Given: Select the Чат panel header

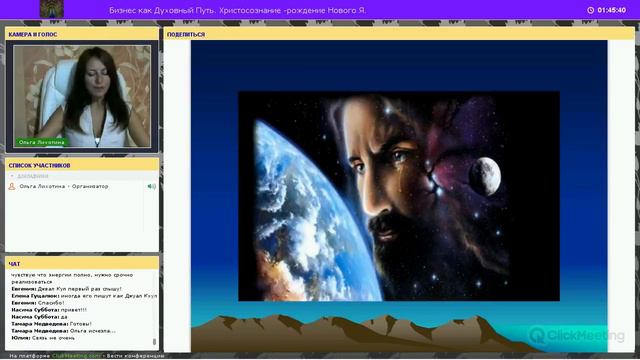Looking at the screenshot, I should point(82,264).
